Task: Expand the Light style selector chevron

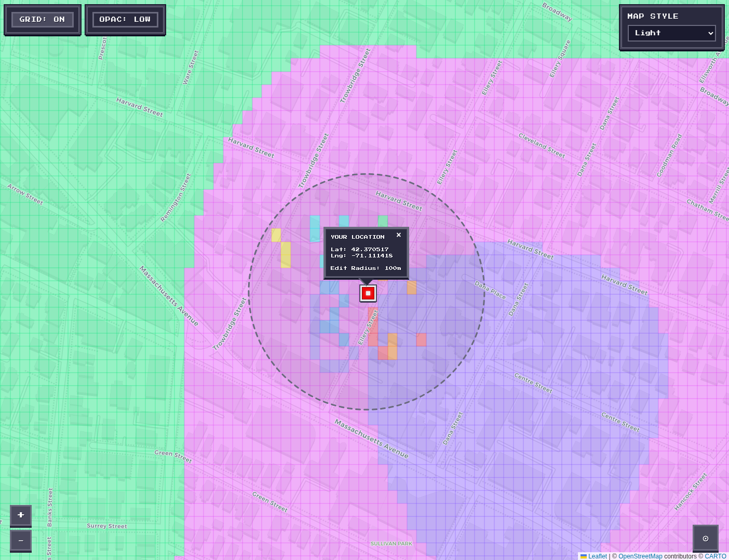Action: [712, 33]
